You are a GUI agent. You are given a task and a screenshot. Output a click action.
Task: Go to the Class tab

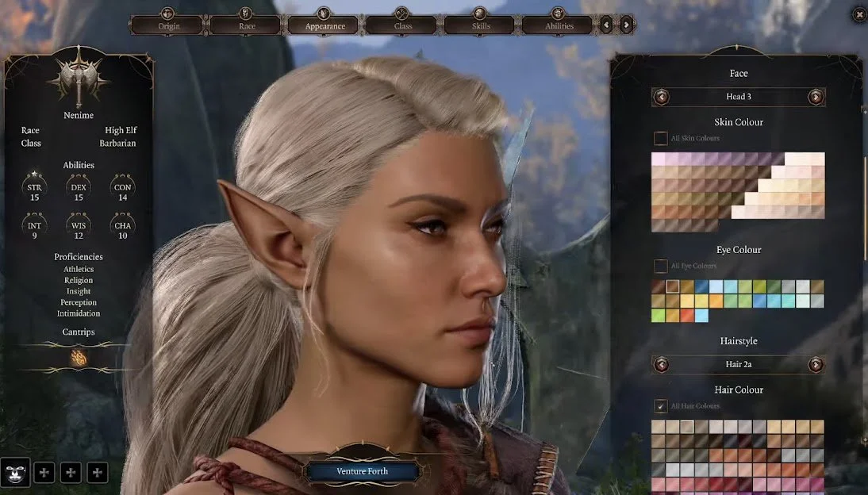403,25
